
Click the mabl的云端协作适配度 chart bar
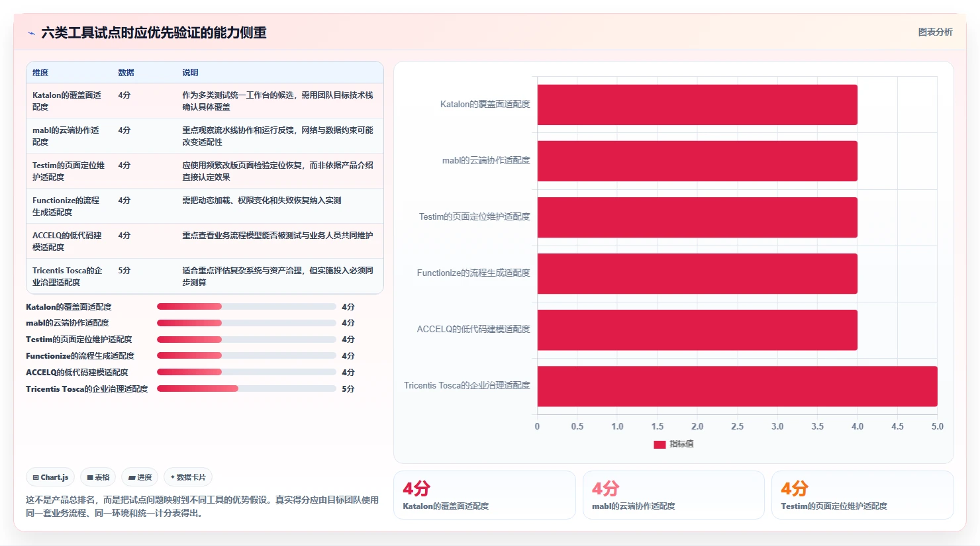point(697,161)
